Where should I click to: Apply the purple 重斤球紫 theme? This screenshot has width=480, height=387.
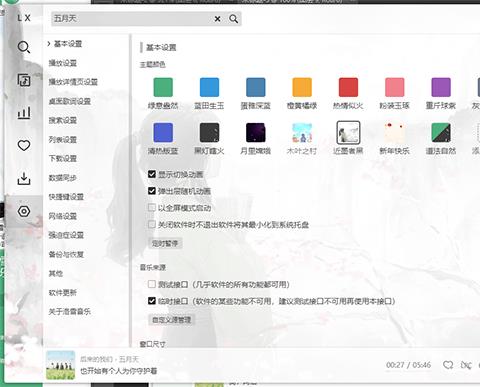pos(441,87)
